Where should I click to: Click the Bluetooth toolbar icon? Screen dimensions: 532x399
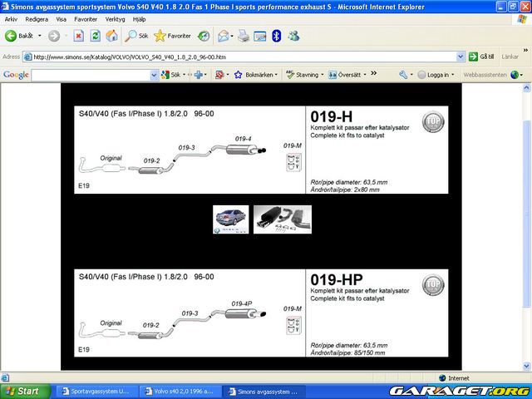276,36
